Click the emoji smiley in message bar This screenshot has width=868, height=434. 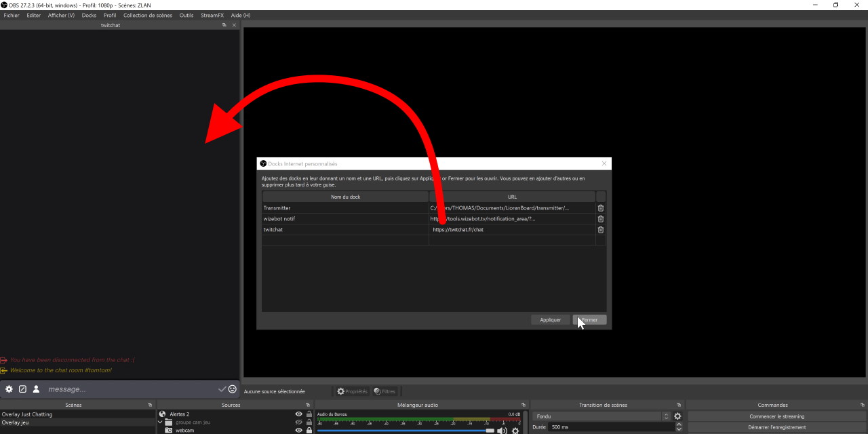[233, 389]
